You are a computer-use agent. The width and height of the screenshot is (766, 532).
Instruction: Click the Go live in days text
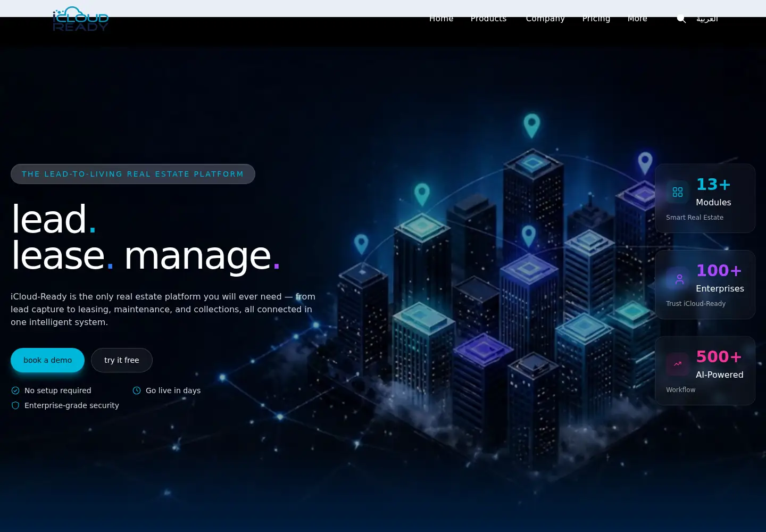pyautogui.click(x=173, y=390)
